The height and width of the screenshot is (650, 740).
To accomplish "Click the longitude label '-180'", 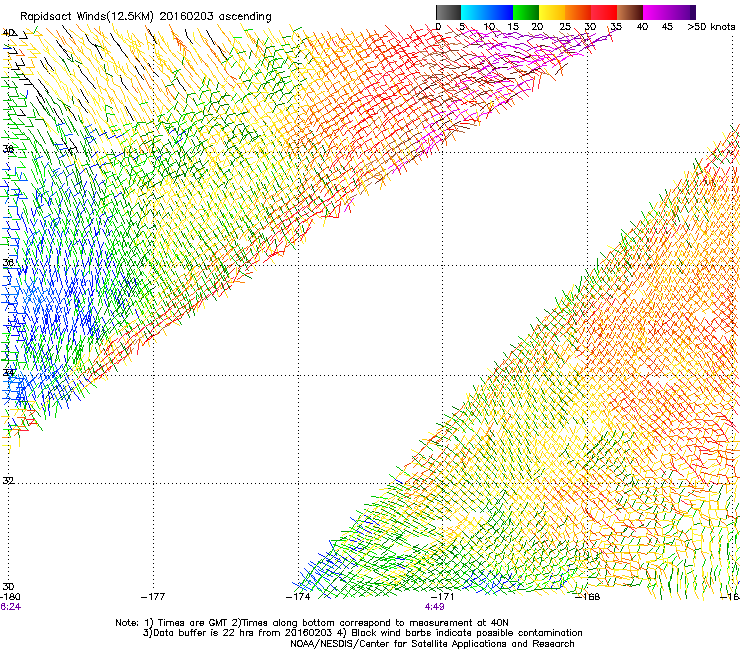I will click(x=10, y=597).
